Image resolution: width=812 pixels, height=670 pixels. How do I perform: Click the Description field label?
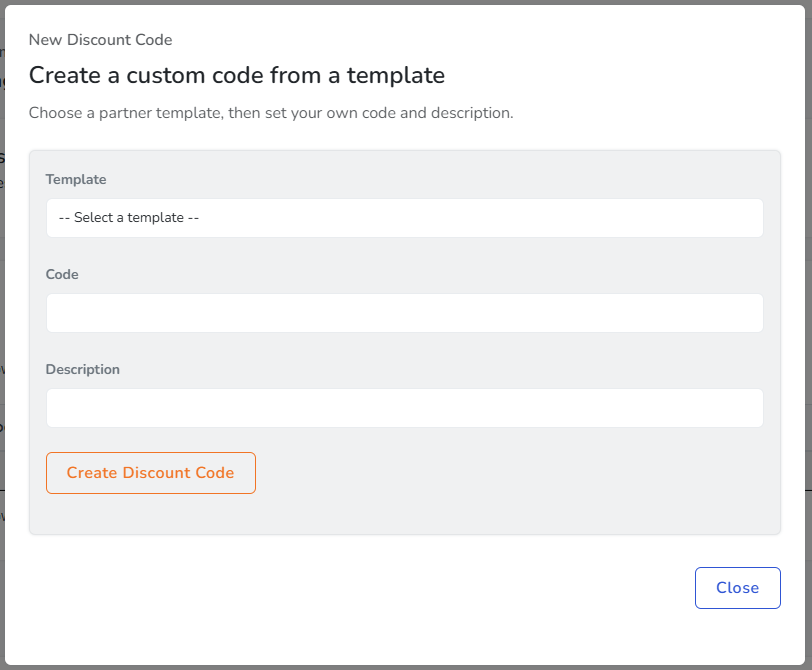pos(83,370)
